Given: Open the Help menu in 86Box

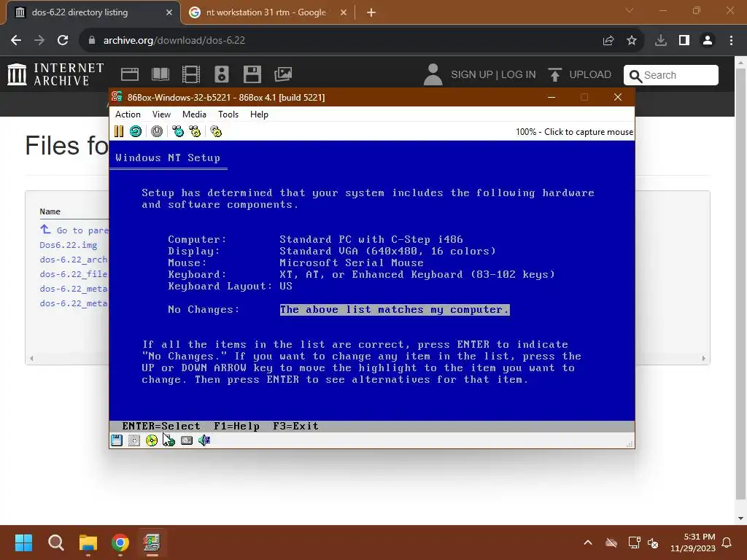Looking at the screenshot, I should coord(259,114).
